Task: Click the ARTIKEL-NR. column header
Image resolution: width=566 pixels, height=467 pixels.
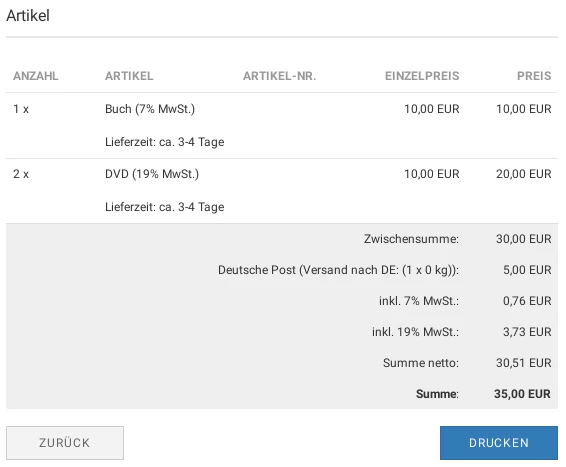Action: [x=279, y=76]
